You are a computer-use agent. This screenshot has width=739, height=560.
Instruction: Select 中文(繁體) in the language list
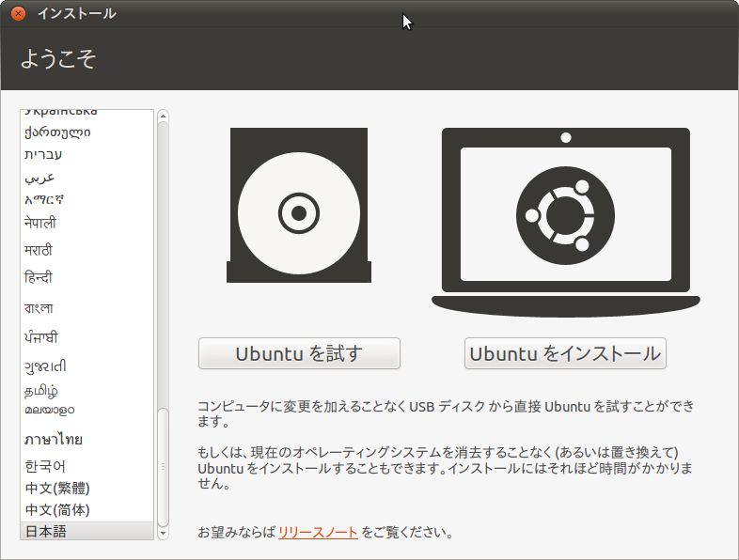(86, 489)
